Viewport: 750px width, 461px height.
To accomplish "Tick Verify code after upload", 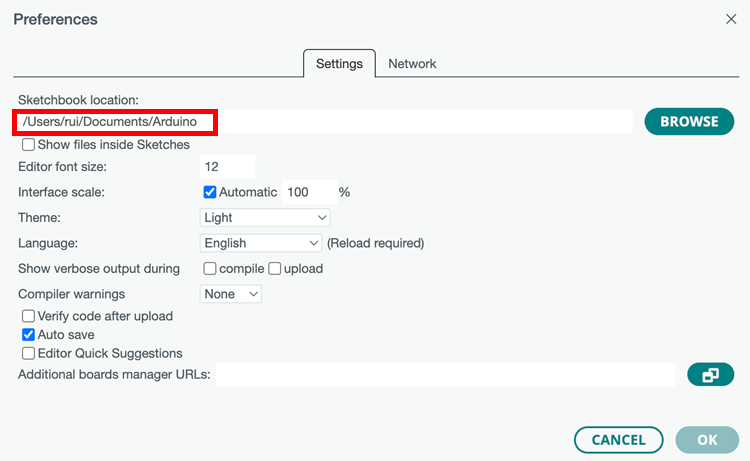I will tap(29, 316).
